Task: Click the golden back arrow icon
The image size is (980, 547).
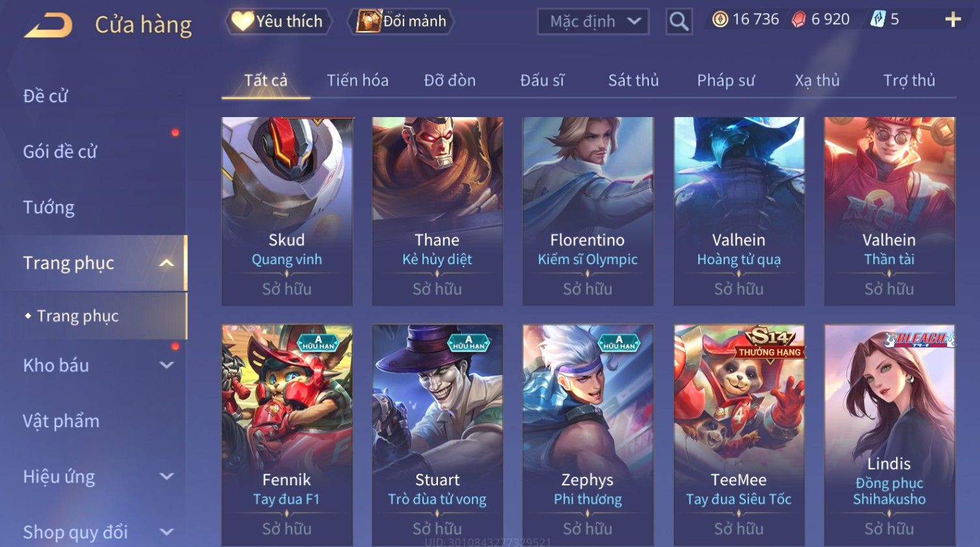Action: click(x=49, y=25)
